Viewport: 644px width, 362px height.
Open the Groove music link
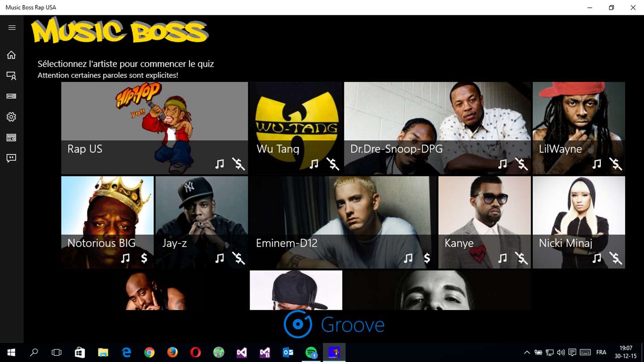click(x=335, y=324)
